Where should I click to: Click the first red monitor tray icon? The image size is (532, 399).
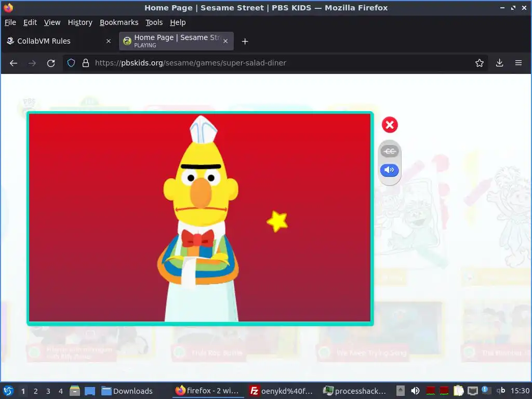point(430,391)
